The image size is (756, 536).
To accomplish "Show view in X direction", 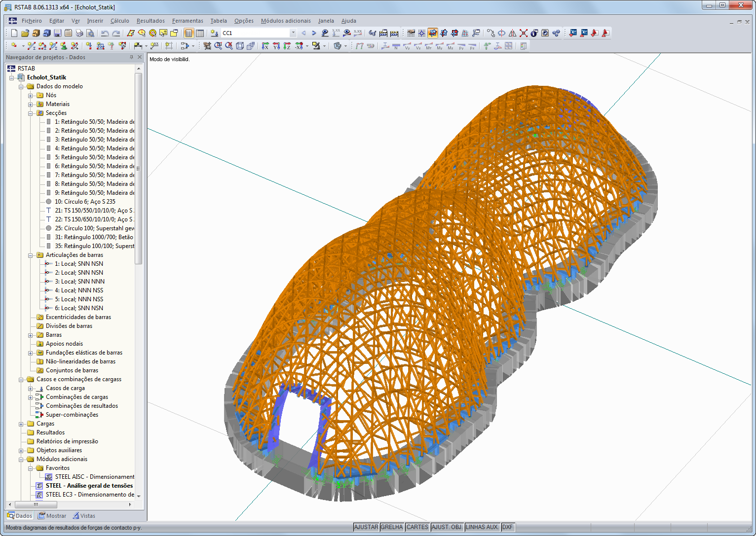I will click(265, 46).
